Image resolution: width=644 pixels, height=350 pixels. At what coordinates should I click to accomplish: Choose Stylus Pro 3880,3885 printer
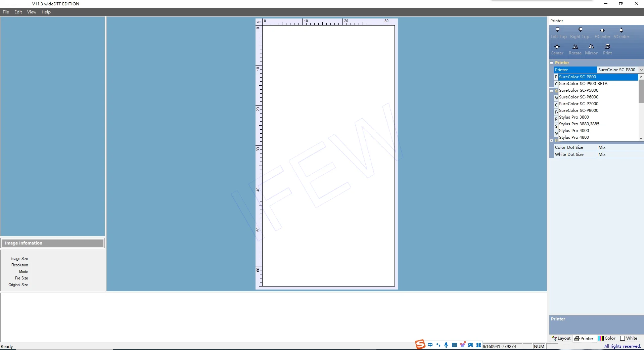[598, 124]
